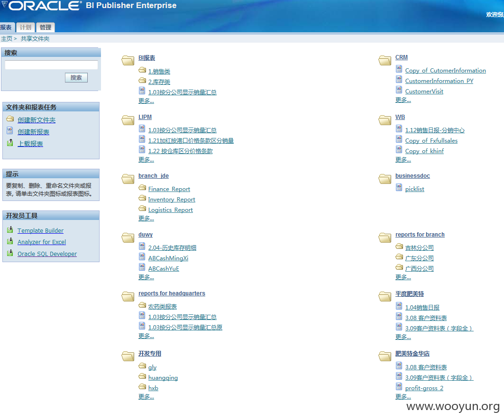
Task: Click the report icon beside profit-gross_2
Action: [399, 386]
